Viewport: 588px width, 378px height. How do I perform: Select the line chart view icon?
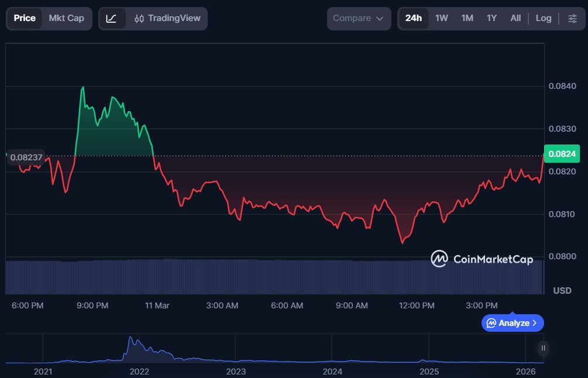coord(112,18)
